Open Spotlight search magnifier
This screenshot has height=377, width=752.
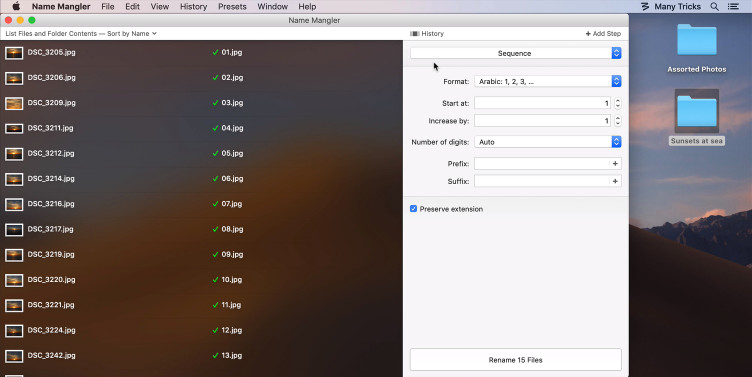click(715, 6)
